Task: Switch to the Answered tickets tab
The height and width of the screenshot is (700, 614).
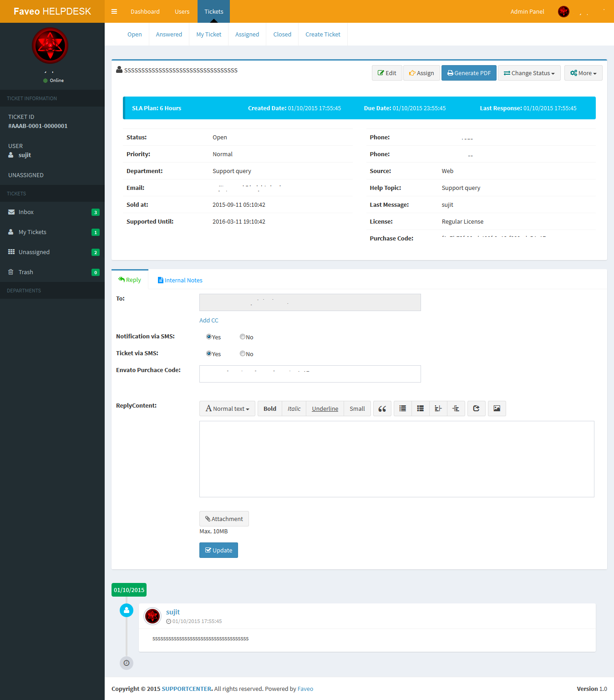Action: 169,34
